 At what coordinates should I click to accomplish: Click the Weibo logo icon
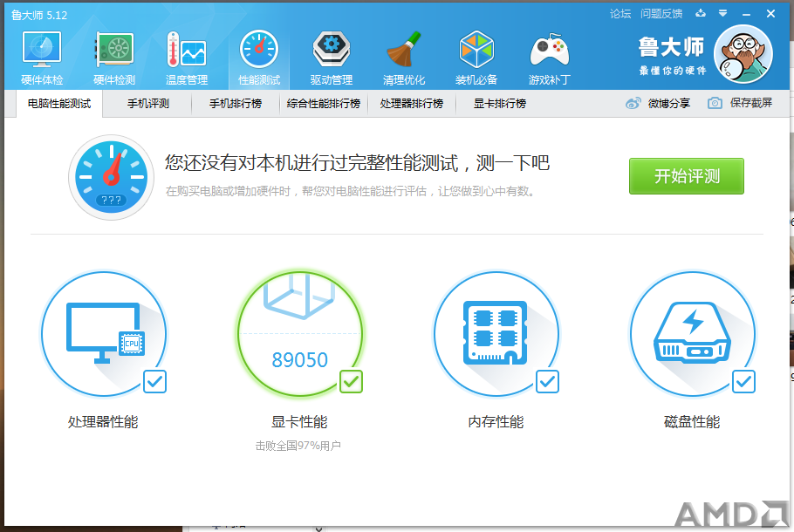[633, 103]
